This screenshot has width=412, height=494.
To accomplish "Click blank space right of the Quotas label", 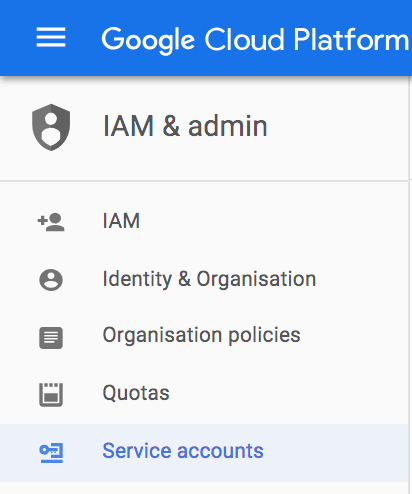I will 288,395.
